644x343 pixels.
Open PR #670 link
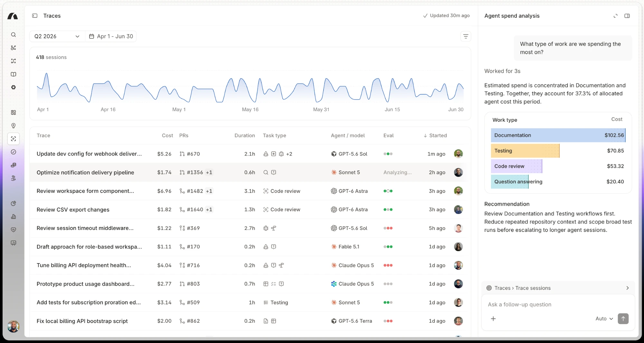[x=190, y=154]
